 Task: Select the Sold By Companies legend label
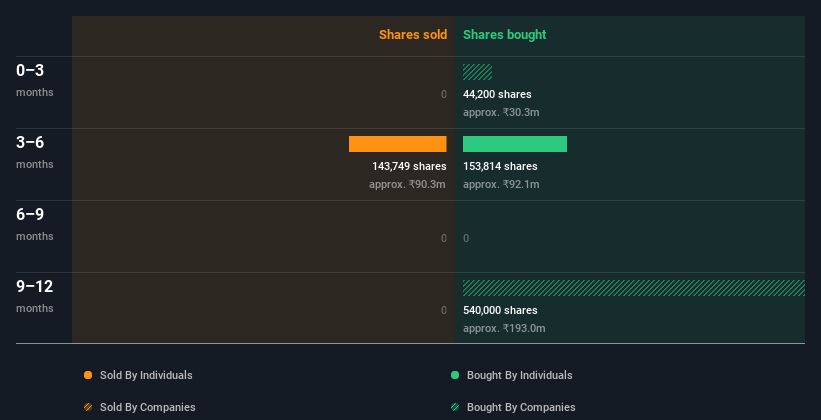point(148,407)
